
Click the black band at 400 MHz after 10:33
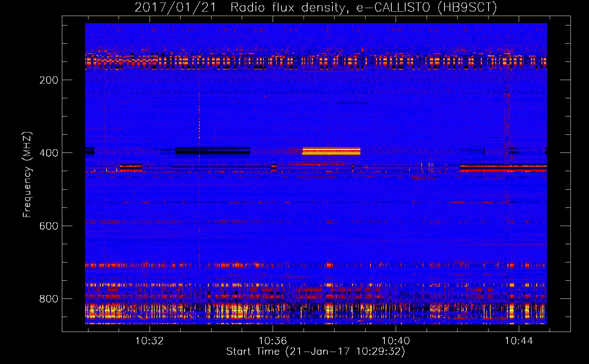pyautogui.click(x=213, y=151)
